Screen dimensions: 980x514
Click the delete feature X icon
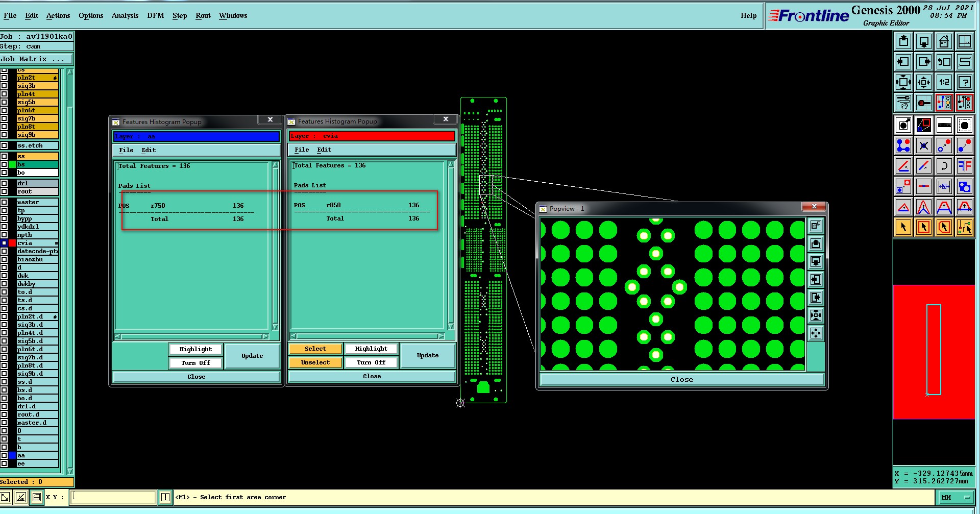[924, 145]
